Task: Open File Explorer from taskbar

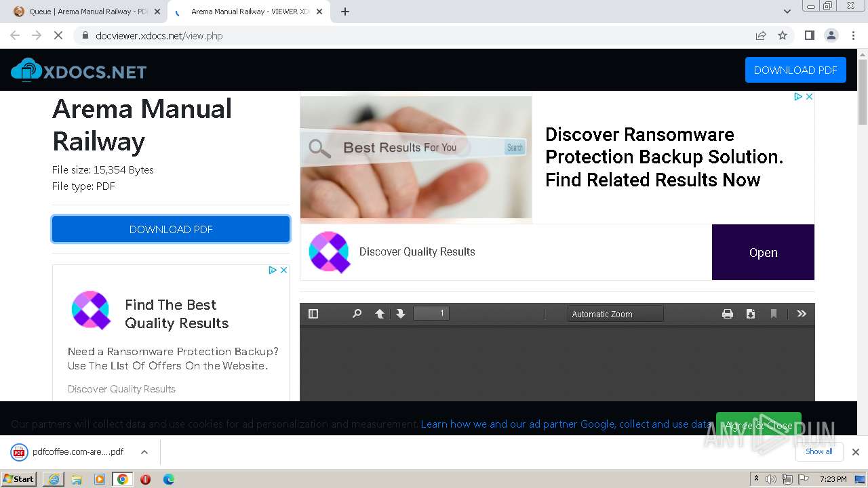Action: click(77, 479)
